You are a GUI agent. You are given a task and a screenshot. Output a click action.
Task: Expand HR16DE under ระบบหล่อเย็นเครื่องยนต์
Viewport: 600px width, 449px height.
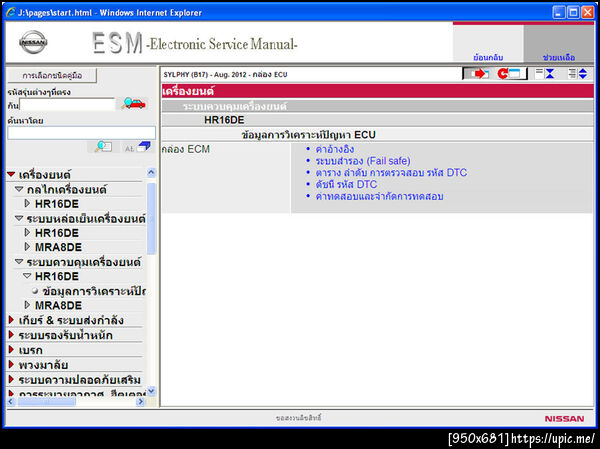click(27, 232)
